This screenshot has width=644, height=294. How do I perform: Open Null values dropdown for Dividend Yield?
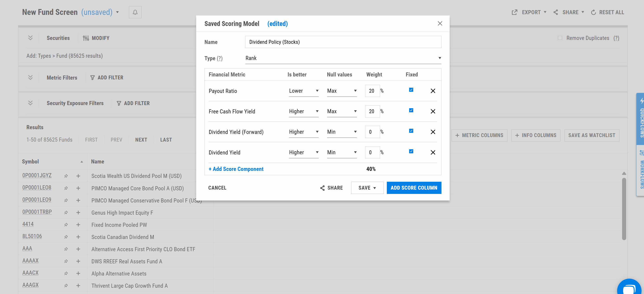point(342,152)
